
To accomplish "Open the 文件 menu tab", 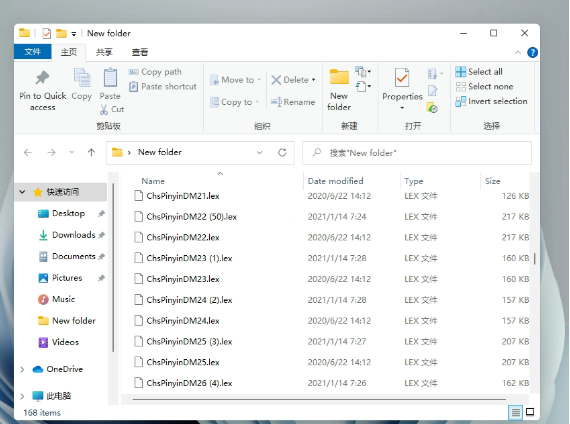I will [x=32, y=52].
